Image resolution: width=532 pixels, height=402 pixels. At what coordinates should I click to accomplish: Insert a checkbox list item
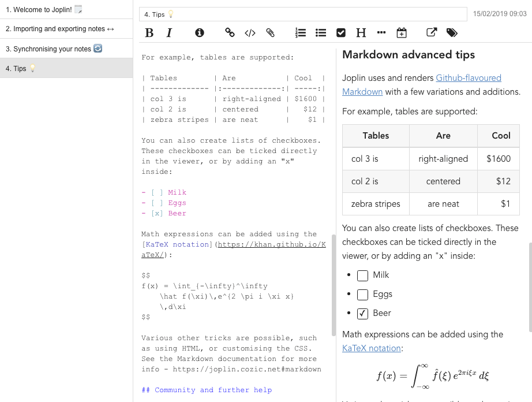pos(341,33)
